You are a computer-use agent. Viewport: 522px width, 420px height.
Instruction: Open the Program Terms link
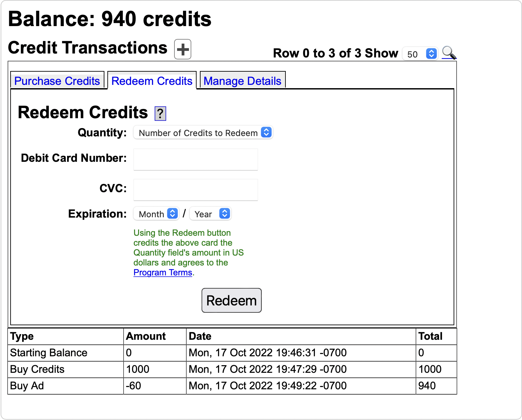coord(163,272)
